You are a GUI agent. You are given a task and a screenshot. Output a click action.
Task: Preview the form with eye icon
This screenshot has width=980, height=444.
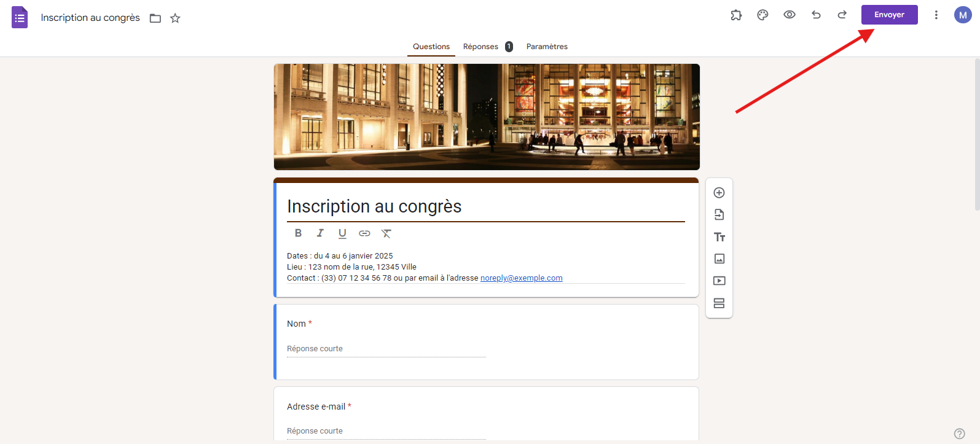point(790,15)
